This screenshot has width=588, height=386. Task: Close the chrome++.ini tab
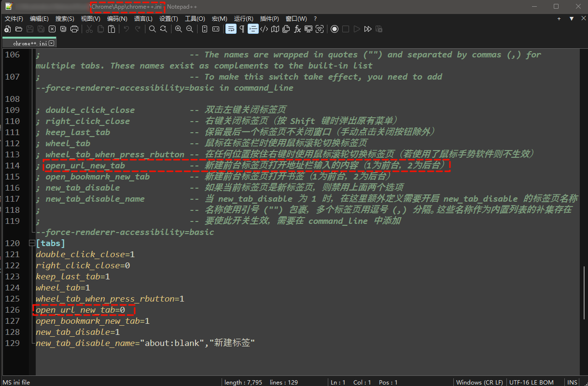pos(52,43)
